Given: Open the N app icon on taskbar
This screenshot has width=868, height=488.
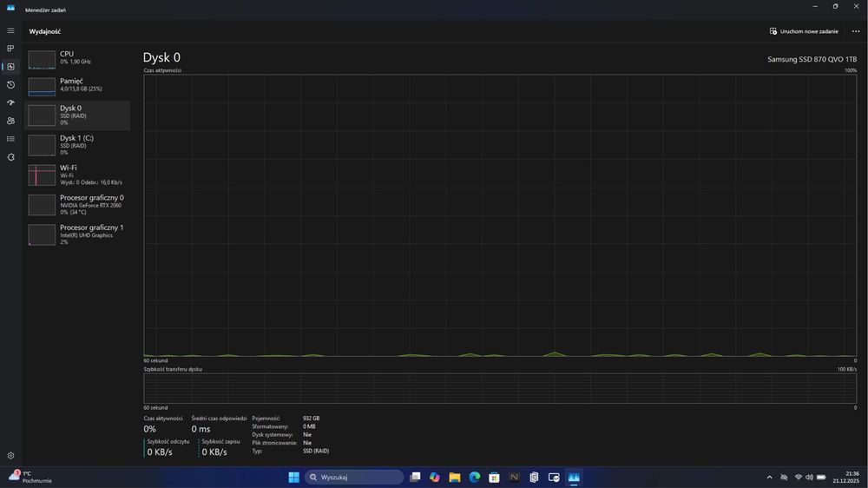Looking at the screenshot, I should 514,477.
